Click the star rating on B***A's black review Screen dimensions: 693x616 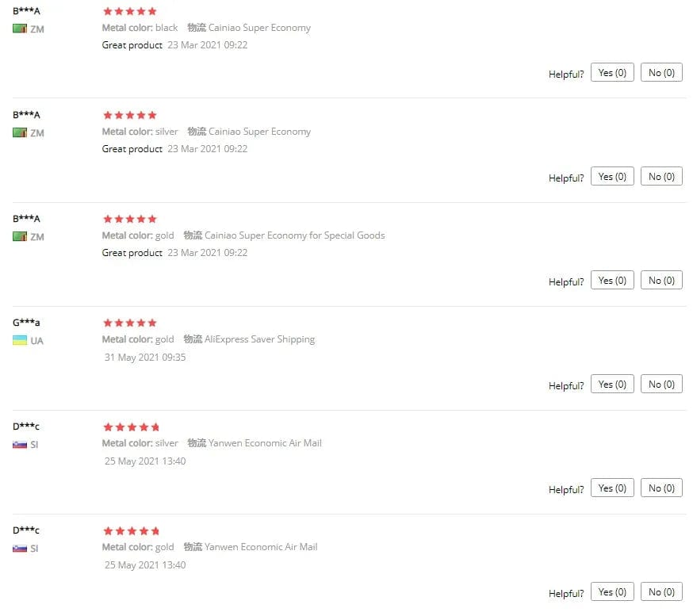tap(130, 11)
